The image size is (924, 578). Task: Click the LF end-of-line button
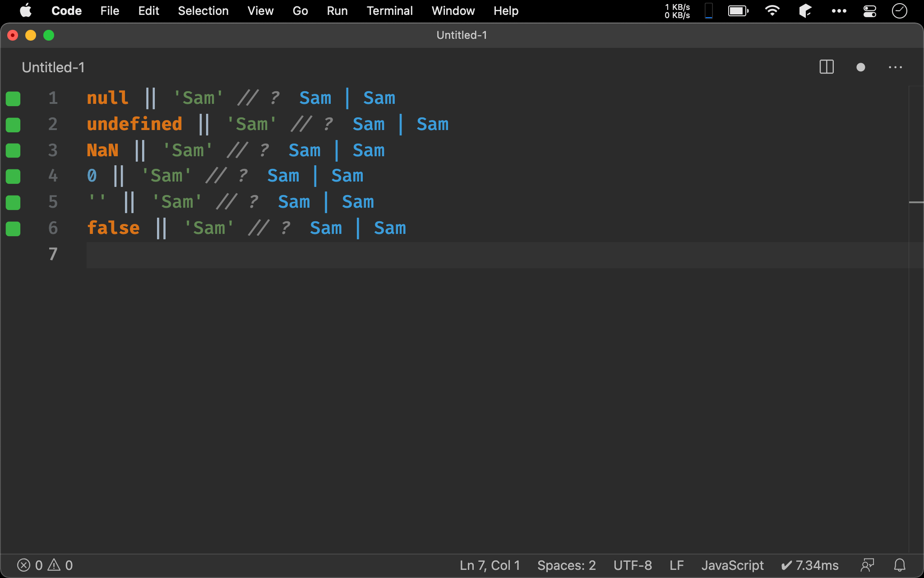coord(676,565)
